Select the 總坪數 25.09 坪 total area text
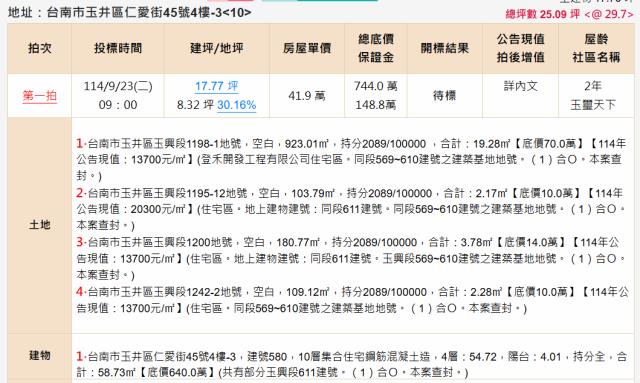This screenshot has width=640, height=383. click(x=542, y=14)
